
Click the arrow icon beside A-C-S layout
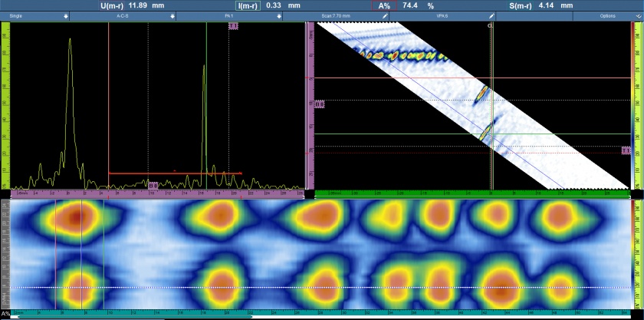pyautogui.click(x=172, y=15)
